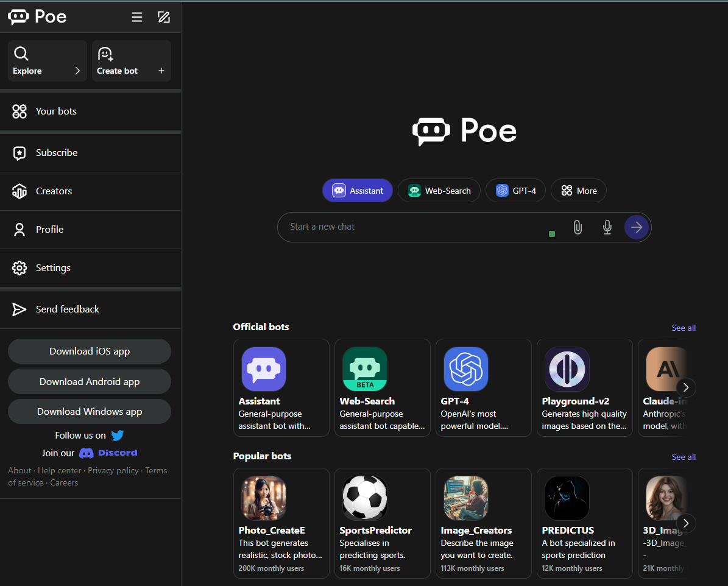The image size is (728, 586).
Task: Click the Profile person icon
Action: click(x=19, y=230)
